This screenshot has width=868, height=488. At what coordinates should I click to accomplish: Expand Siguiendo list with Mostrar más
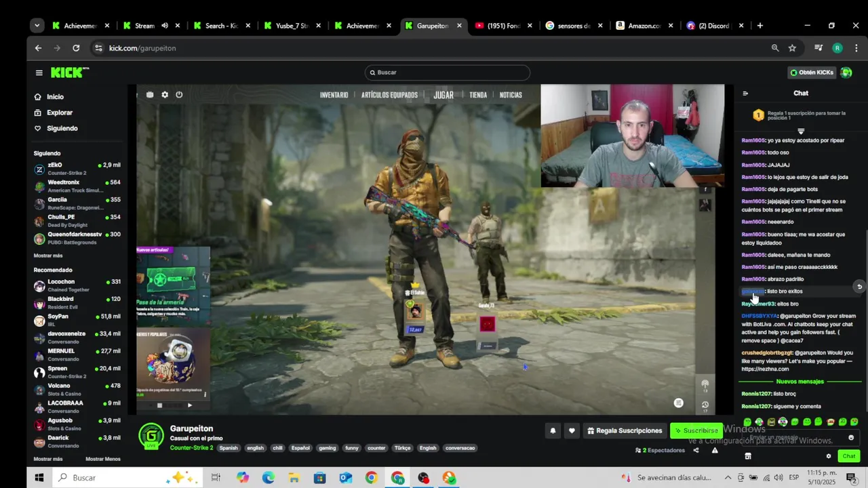tap(48, 256)
